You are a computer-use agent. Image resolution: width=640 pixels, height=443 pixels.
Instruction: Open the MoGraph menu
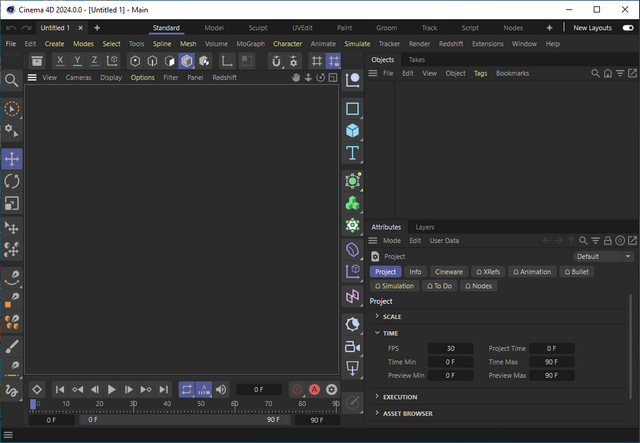(x=251, y=44)
